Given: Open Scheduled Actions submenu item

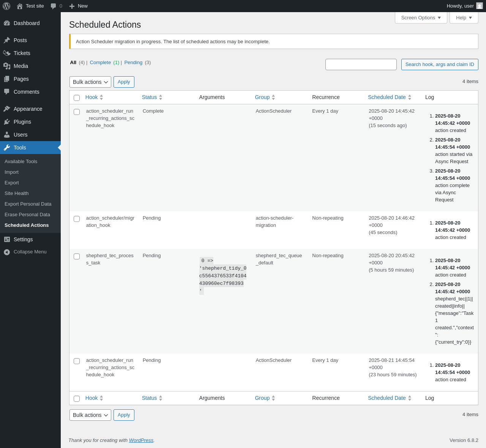Looking at the screenshot, I should (27, 225).
